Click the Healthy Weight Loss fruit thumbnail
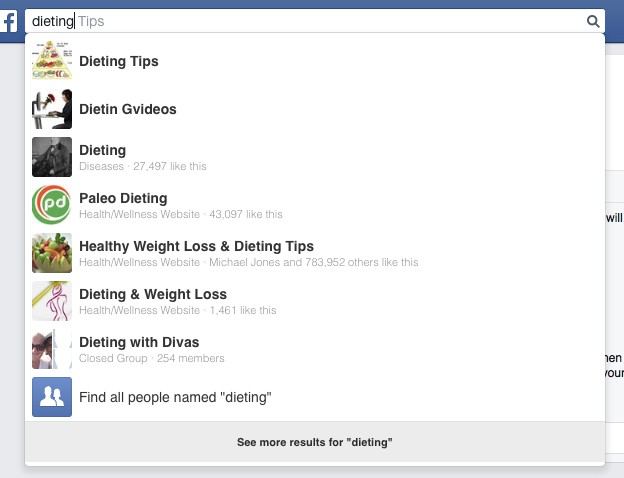The height and width of the screenshot is (478, 624). 52,253
